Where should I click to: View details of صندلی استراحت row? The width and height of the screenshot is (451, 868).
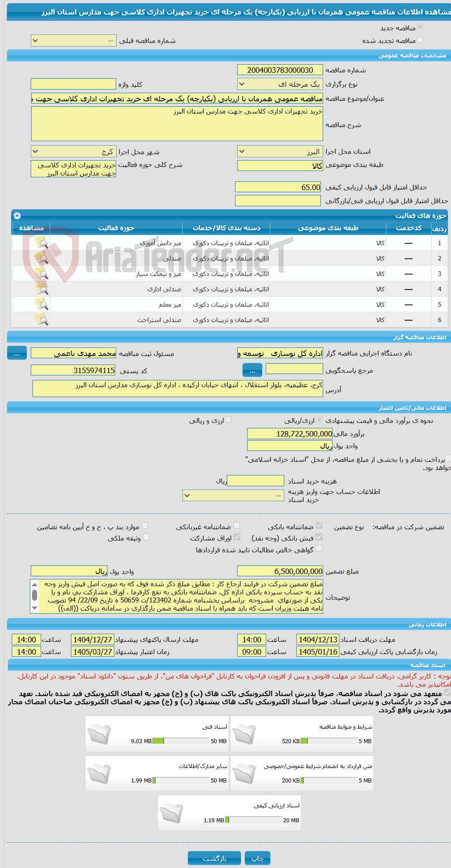click(42, 320)
